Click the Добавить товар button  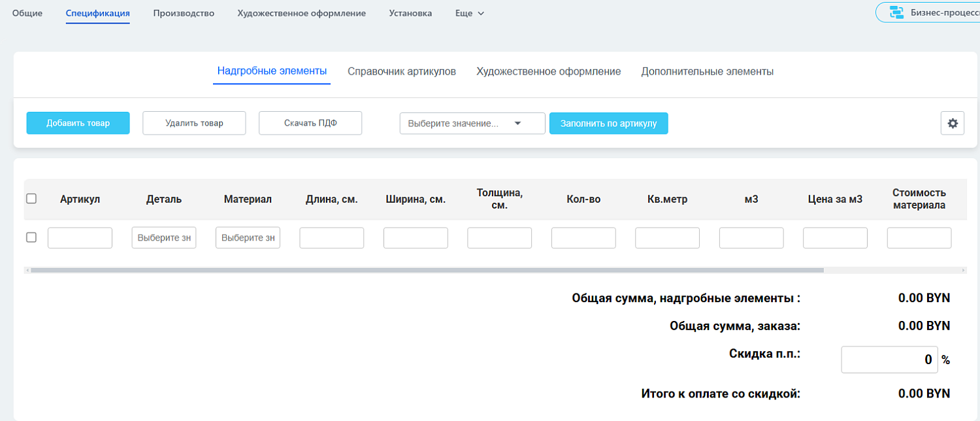[x=78, y=123]
